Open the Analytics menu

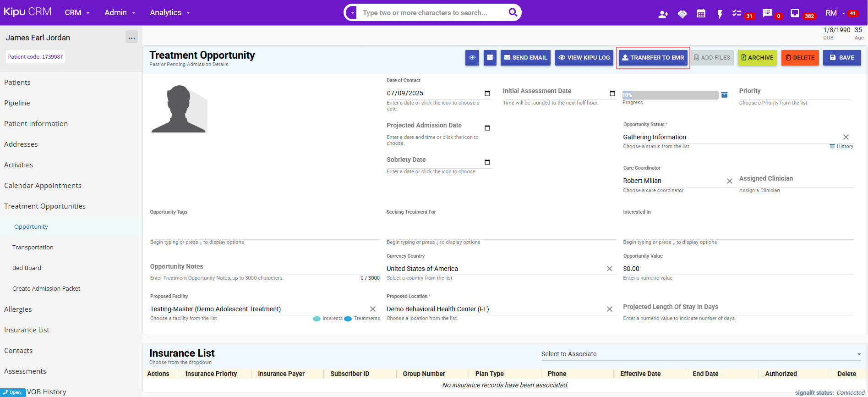169,13
